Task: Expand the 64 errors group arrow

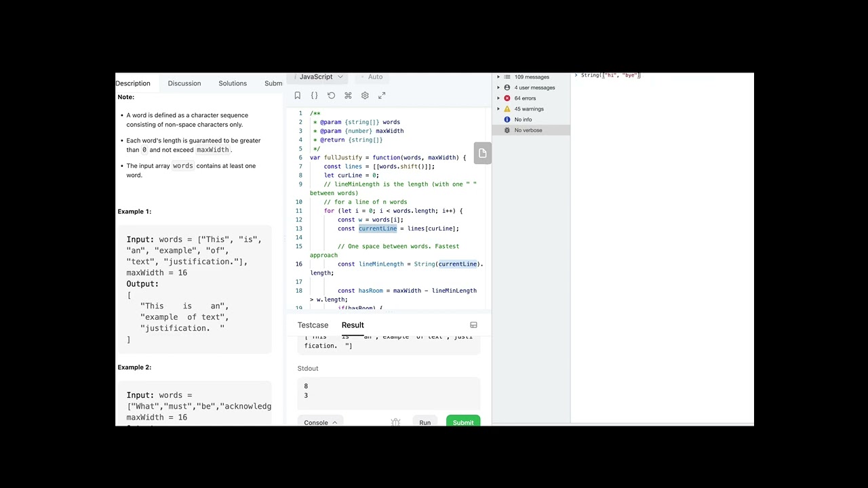Action: [x=498, y=98]
